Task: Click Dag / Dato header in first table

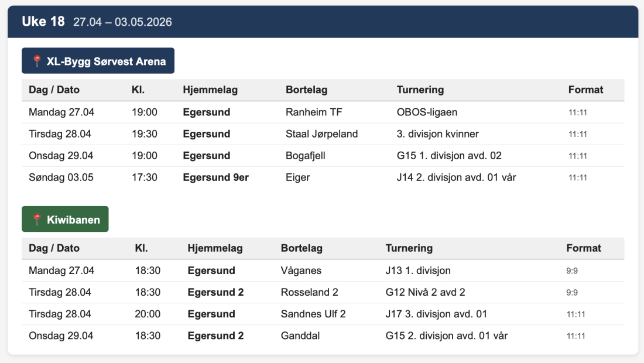Action: point(54,90)
